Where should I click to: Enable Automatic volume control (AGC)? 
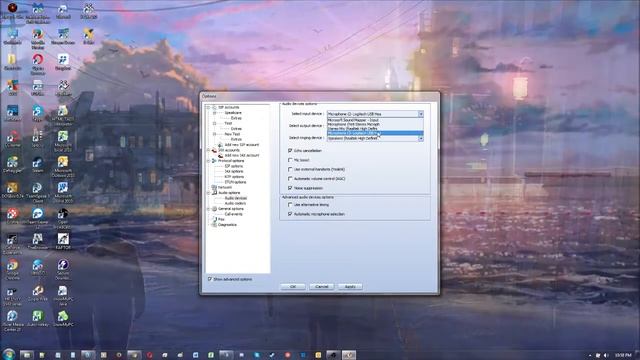[x=290, y=179]
